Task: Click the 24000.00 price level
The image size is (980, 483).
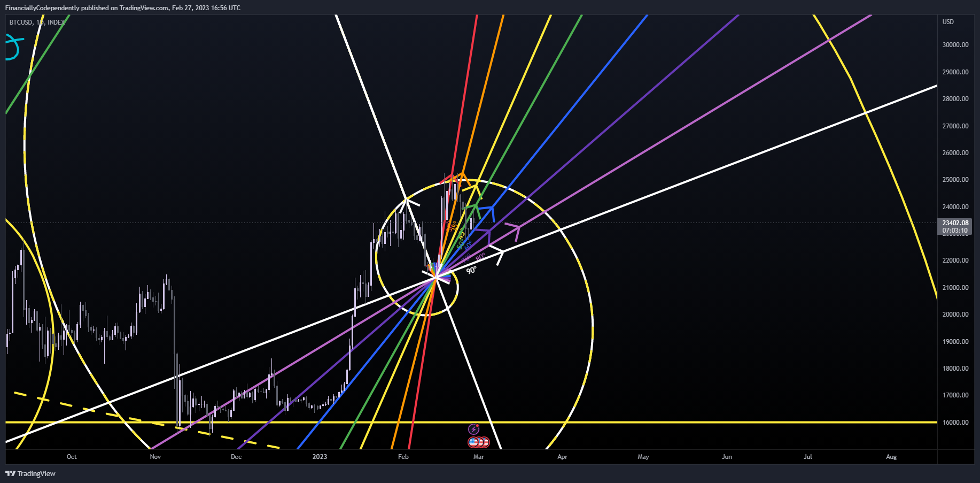Action: tap(955, 207)
